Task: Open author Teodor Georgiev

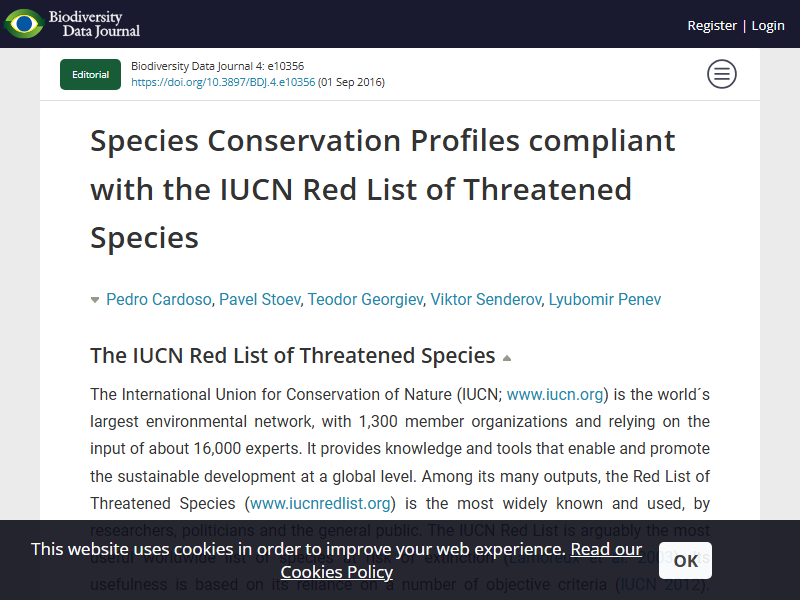Action: click(x=365, y=299)
